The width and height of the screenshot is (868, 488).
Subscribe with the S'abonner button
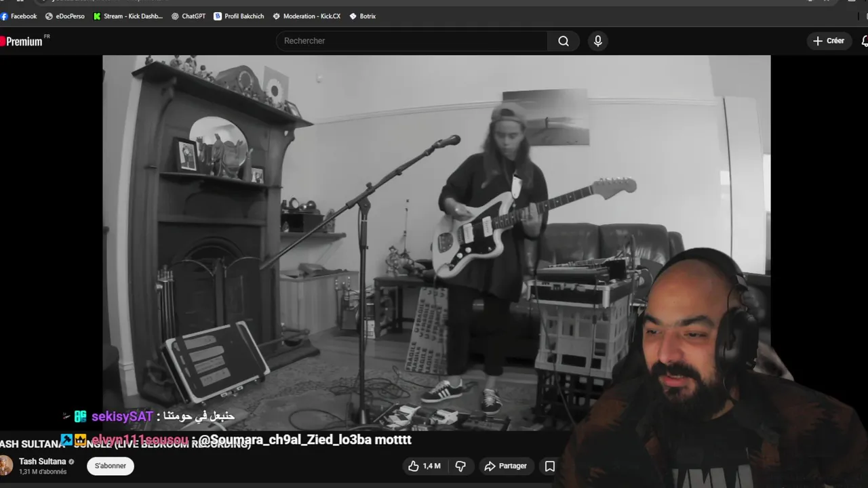click(111, 466)
